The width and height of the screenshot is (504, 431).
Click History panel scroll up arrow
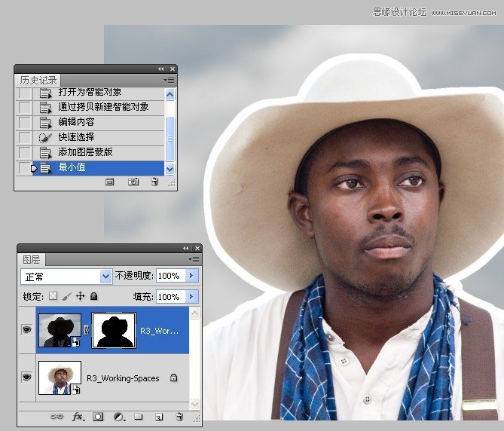coord(170,94)
